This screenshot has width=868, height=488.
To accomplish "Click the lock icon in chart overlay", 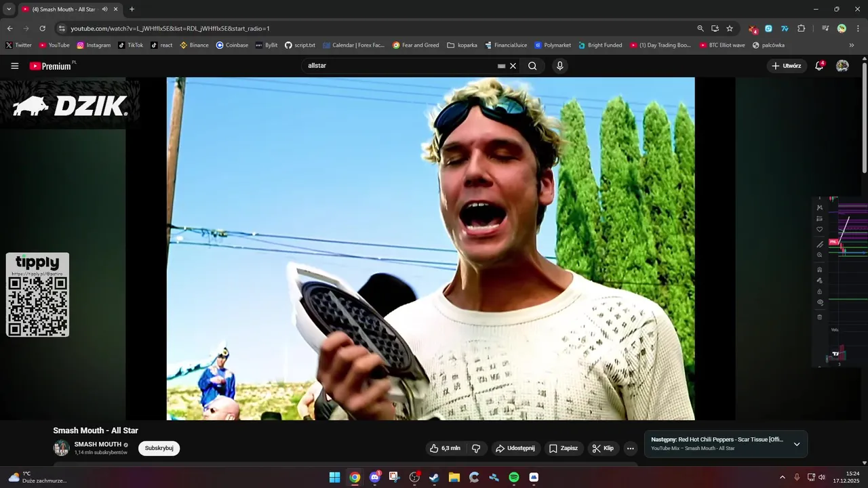I will click(820, 291).
